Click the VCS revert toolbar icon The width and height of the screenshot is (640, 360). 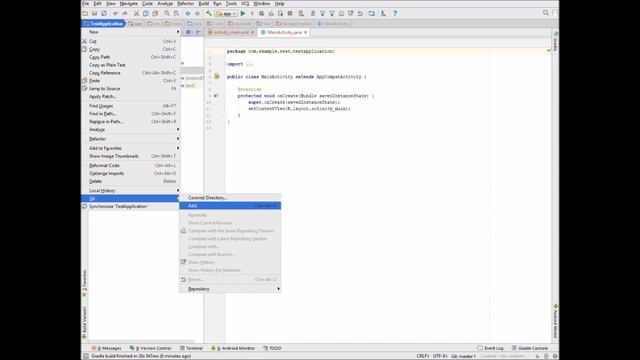360,13
